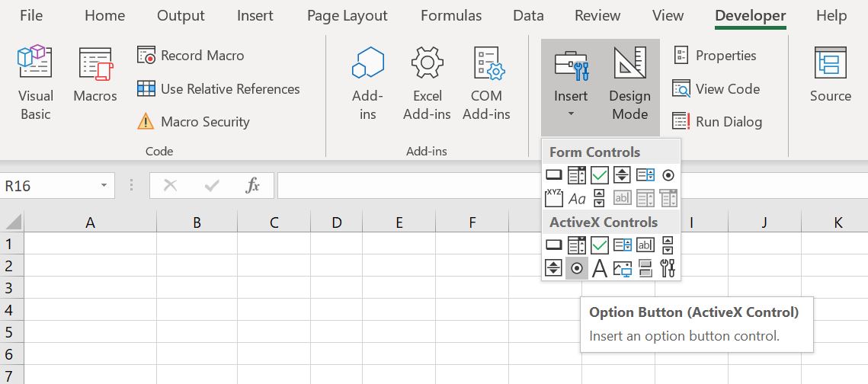Click Record Macro
The width and height of the screenshot is (868, 384).
click(191, 56)
